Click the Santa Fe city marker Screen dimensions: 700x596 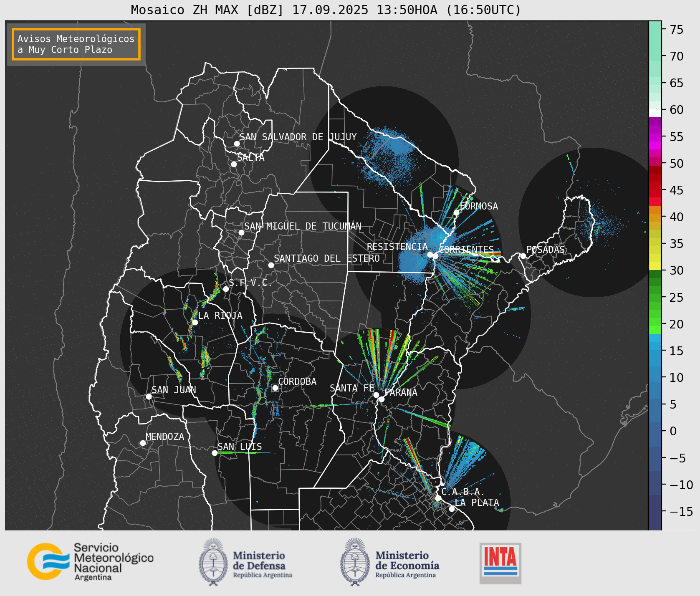(376, 395)
